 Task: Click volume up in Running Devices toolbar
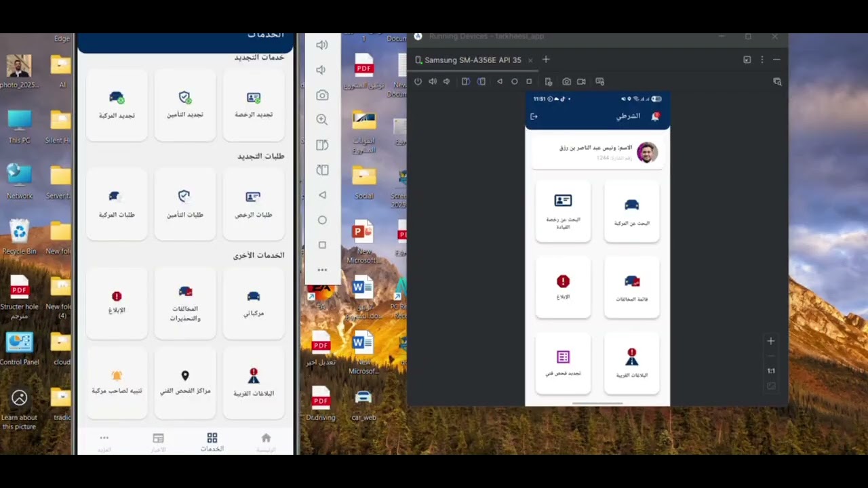coord(433,81)
